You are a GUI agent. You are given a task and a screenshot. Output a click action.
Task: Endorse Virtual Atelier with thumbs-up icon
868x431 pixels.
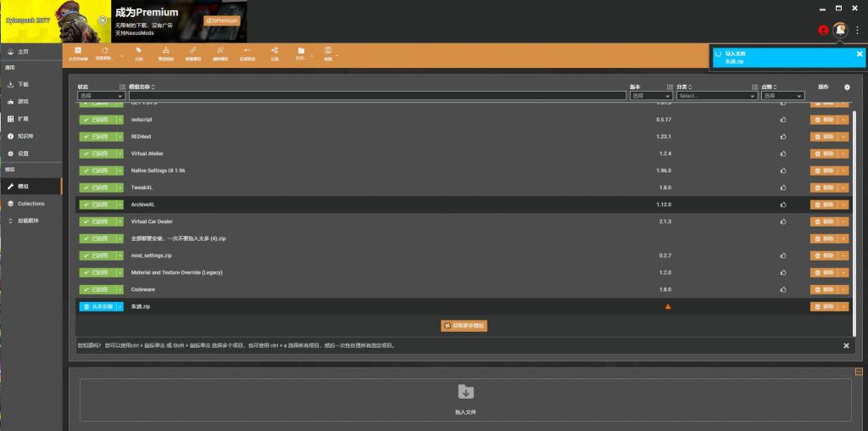point(783,154)
